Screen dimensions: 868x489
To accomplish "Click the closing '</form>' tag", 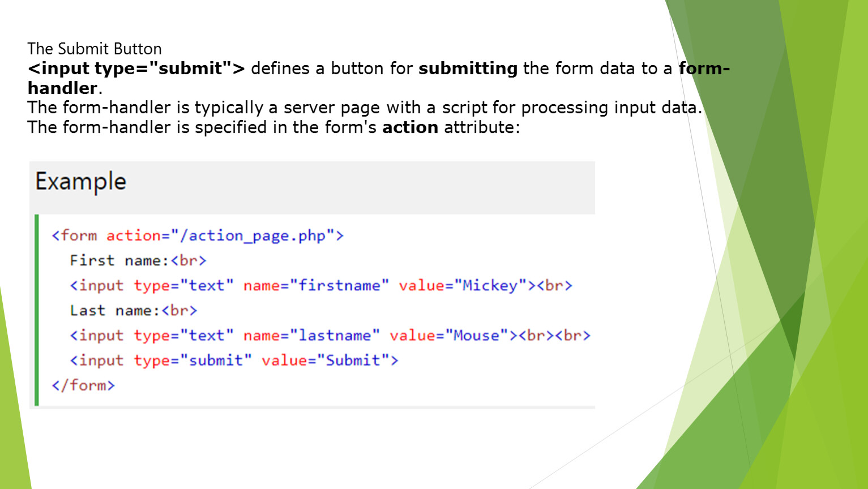I will [83, 385].
